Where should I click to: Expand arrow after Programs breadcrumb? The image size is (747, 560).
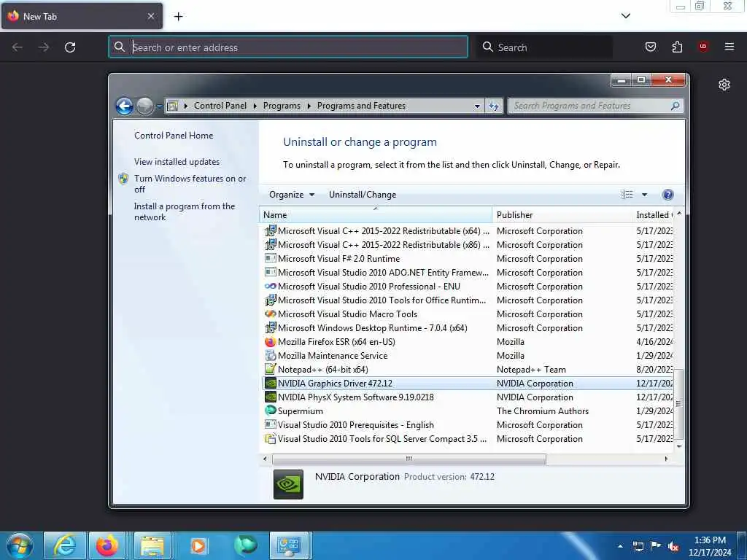pos(309,106)
